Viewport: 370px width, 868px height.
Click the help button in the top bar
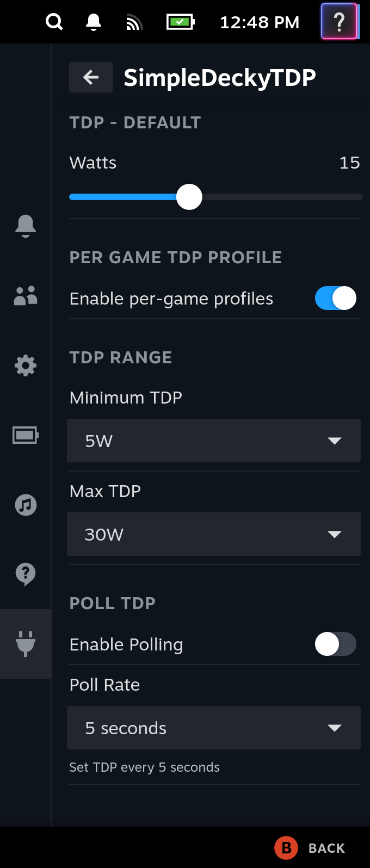click(x=340, y=22)
